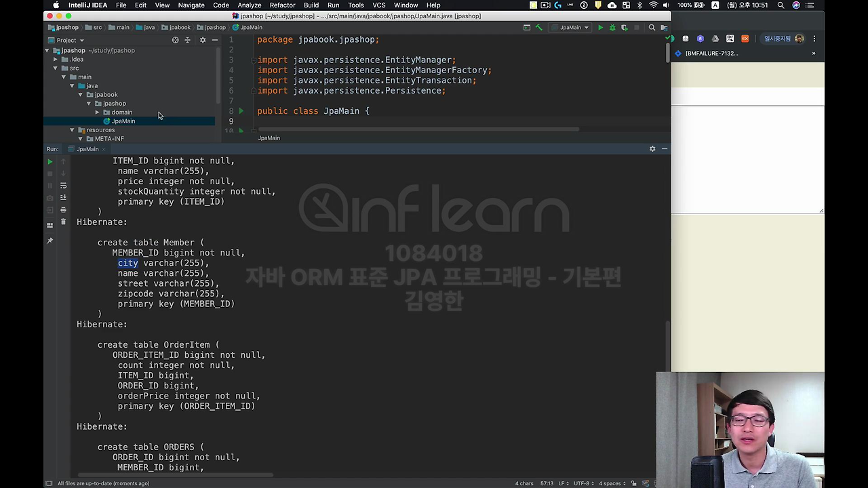
Task: Locate the current file in the Project tree
Action: [x=175, y=40]
